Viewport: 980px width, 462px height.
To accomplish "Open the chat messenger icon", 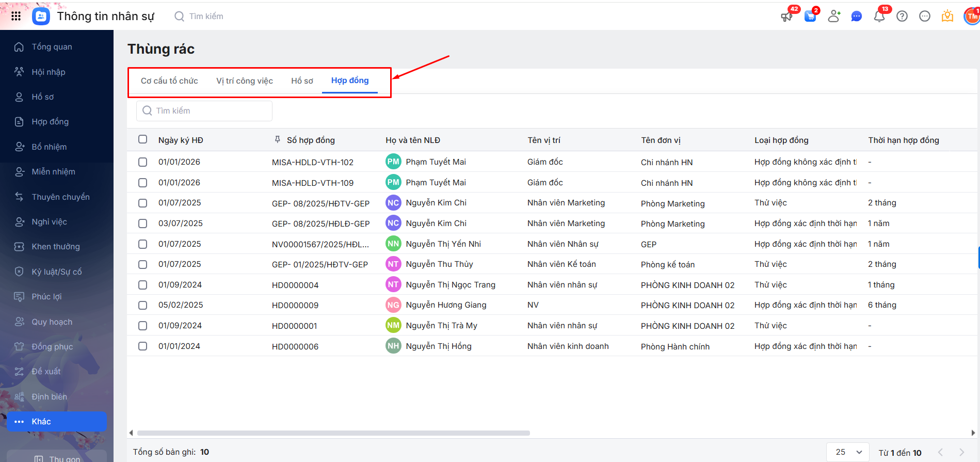I will point(856,17).
